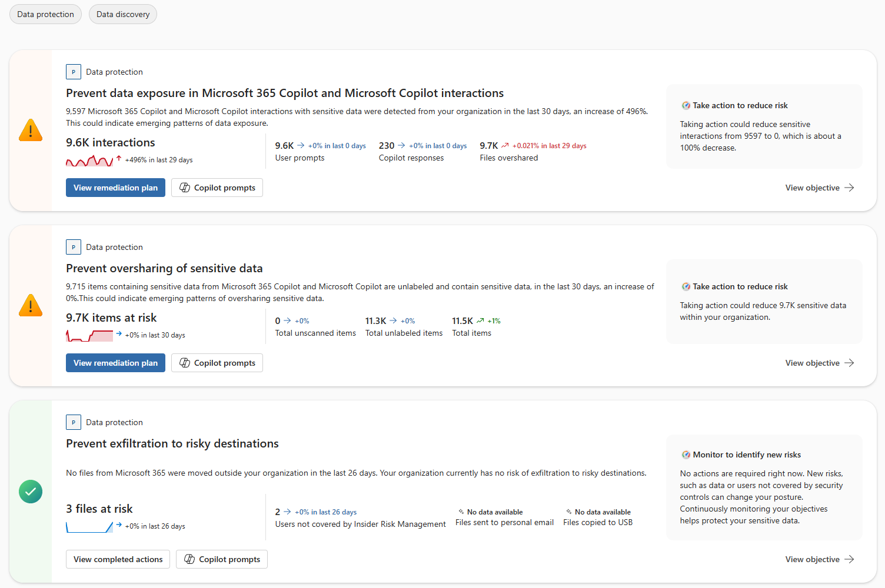The height and width of the screenshot is (588, 885).
Task: Click the P badge icon on exfiltration card
Action: point(73,422)
